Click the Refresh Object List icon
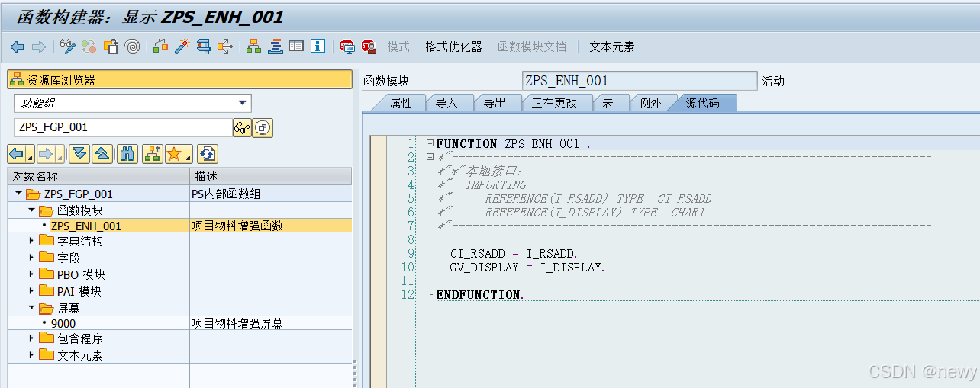The width and height of the screenshot is (980, 388). click(208, 154)
